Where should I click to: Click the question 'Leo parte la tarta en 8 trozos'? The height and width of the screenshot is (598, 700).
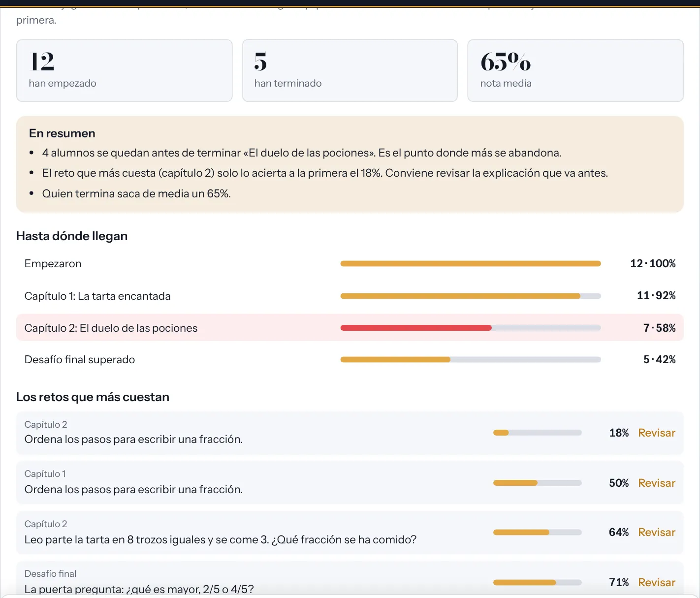pos(221,540)
